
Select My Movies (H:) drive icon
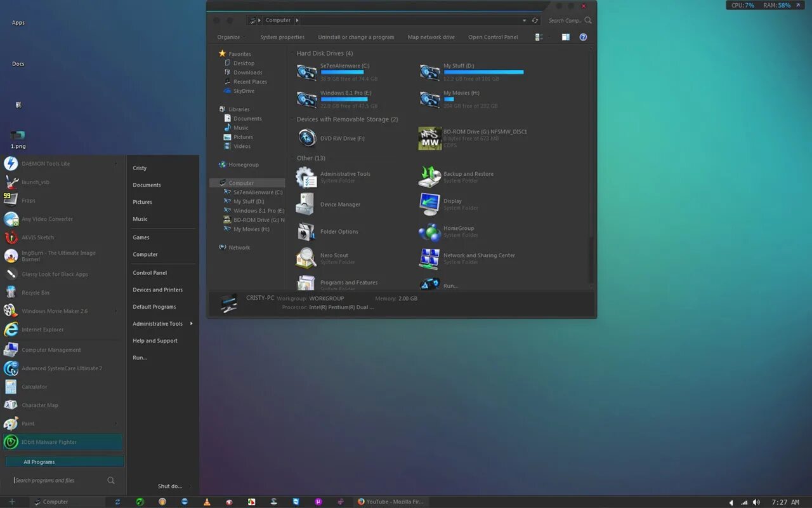click(x=430, y=99)
